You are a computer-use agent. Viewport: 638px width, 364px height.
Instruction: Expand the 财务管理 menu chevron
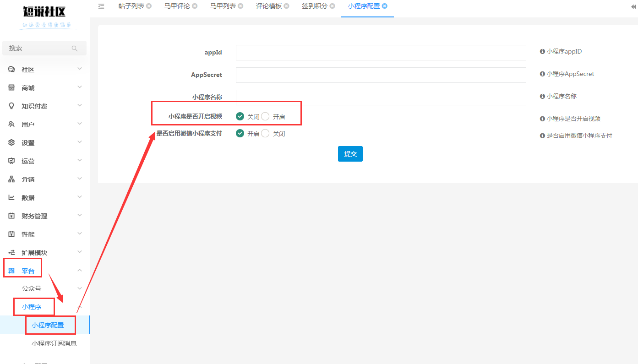(x=80, y=215)
